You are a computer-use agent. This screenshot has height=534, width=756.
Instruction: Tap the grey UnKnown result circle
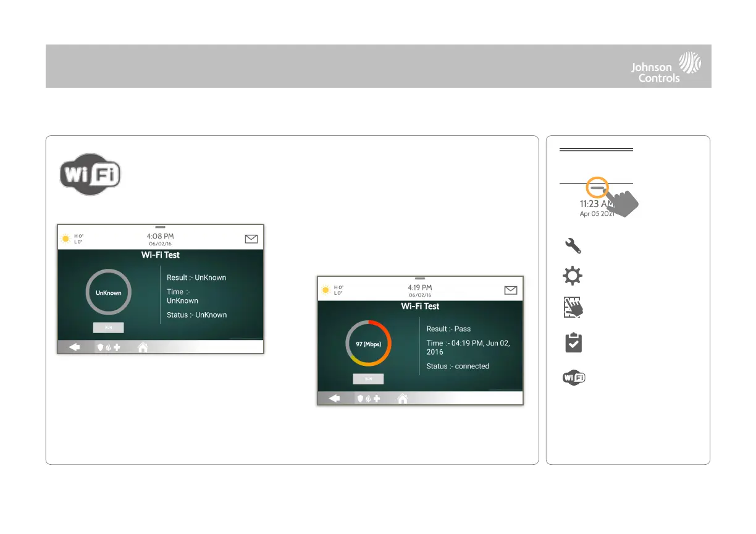pos(109,292)
